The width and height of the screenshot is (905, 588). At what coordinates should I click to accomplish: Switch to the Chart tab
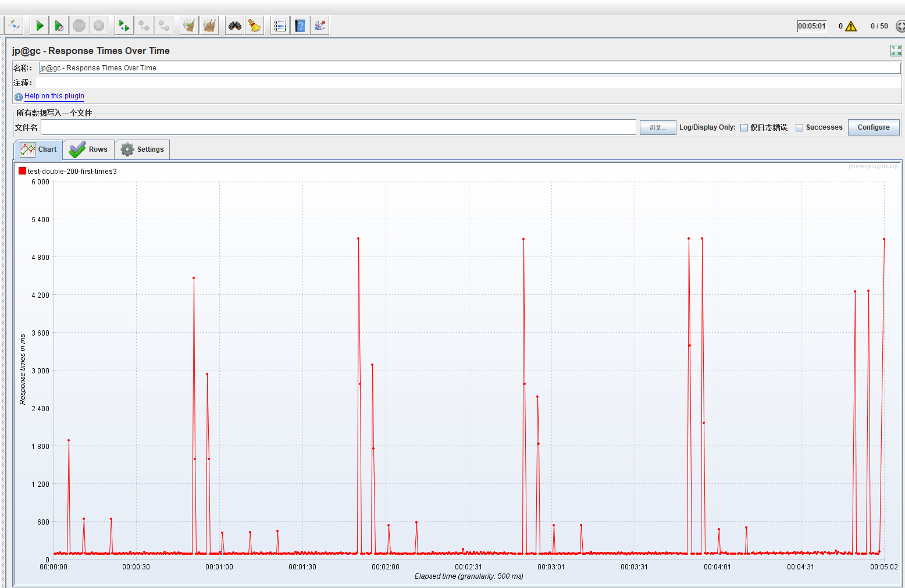[x=38, y=149]
